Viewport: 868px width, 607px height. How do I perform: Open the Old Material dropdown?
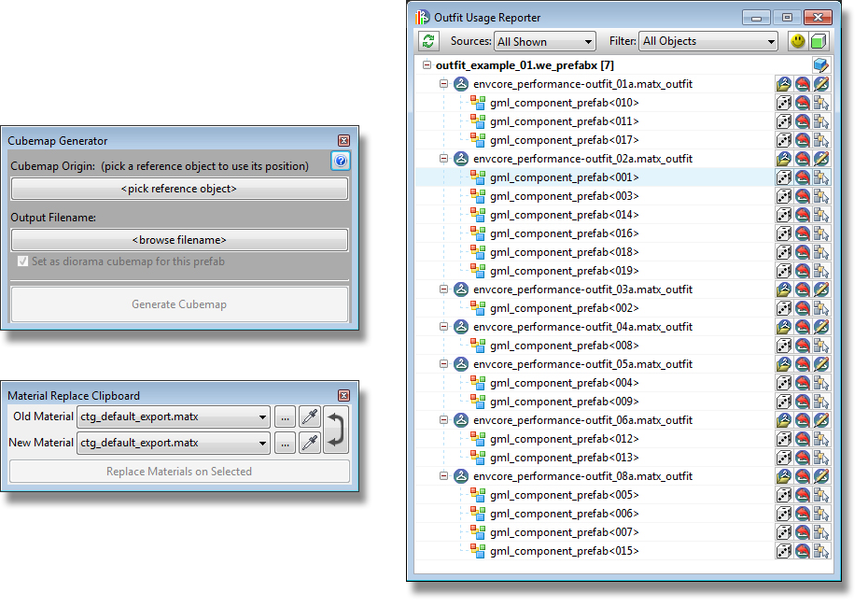click(x=174, y=416)
